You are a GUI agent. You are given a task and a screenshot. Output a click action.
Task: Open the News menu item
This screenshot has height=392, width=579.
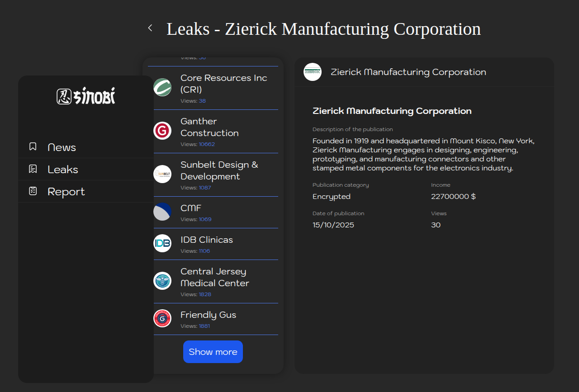62,147
